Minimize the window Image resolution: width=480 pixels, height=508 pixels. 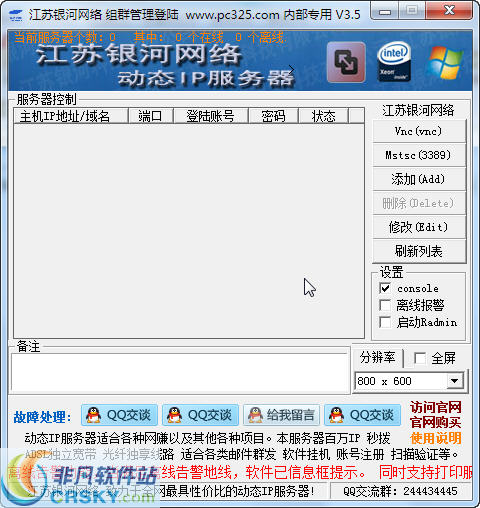point(385,12)
